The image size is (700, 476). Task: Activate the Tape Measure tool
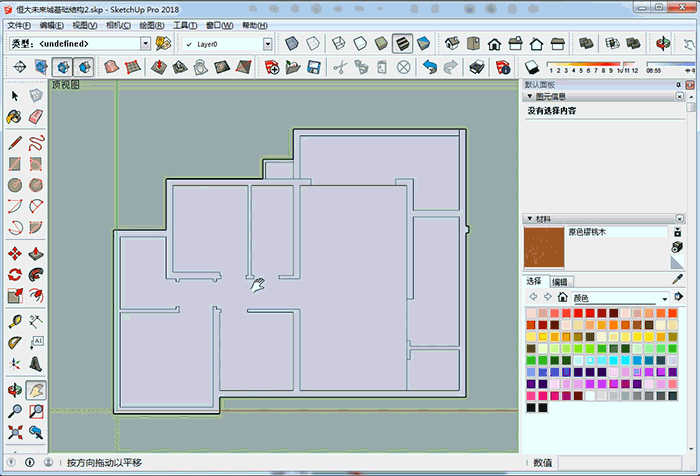15,319
